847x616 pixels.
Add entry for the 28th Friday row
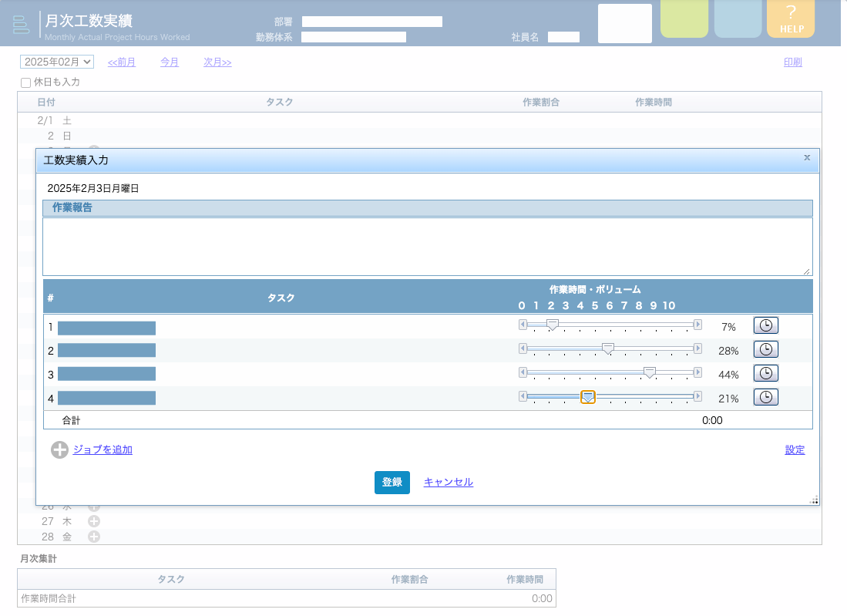click(x=94, y=536)
